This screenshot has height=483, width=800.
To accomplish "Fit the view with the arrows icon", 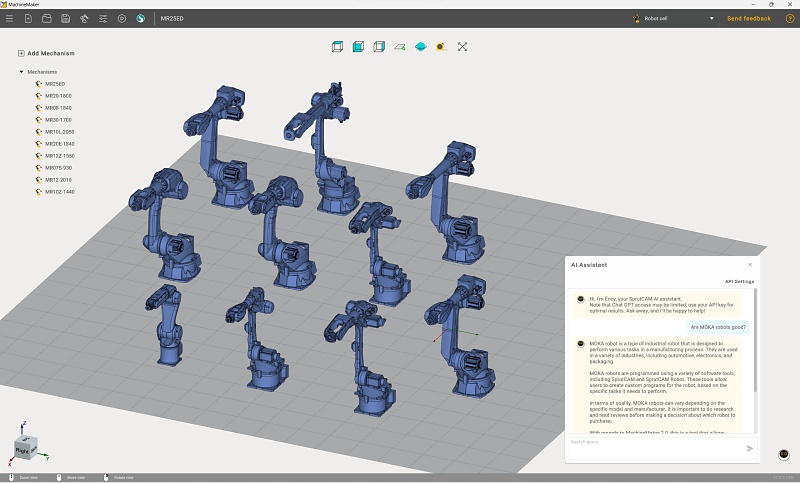I will [462, 47].
